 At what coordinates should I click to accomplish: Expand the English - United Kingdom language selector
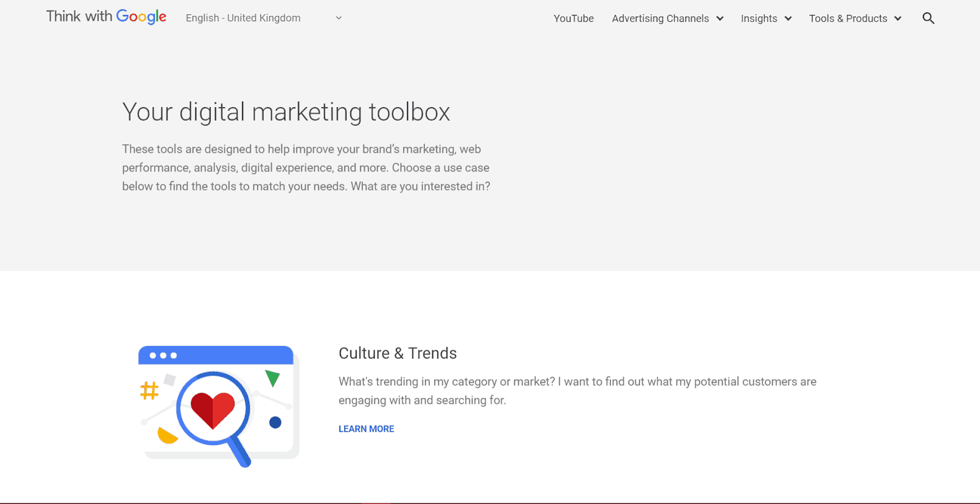click(264, 18)
